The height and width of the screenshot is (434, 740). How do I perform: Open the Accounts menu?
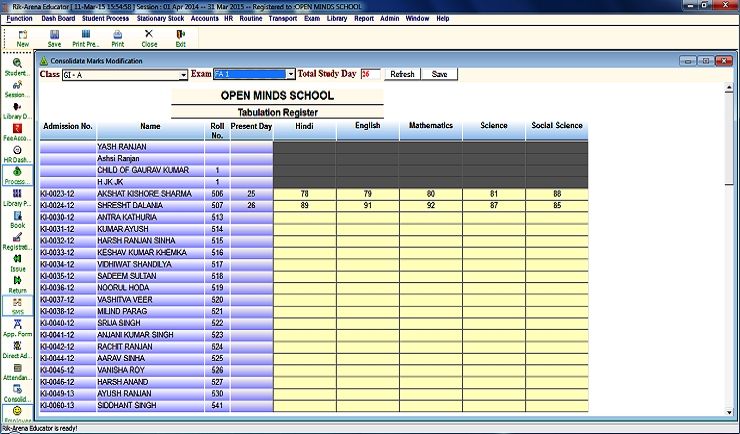[234, 19]
